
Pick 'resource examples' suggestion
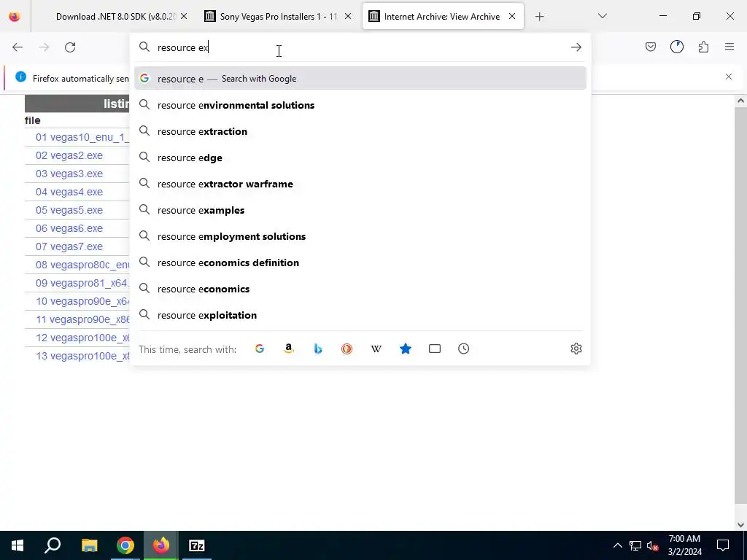(360, 210)
